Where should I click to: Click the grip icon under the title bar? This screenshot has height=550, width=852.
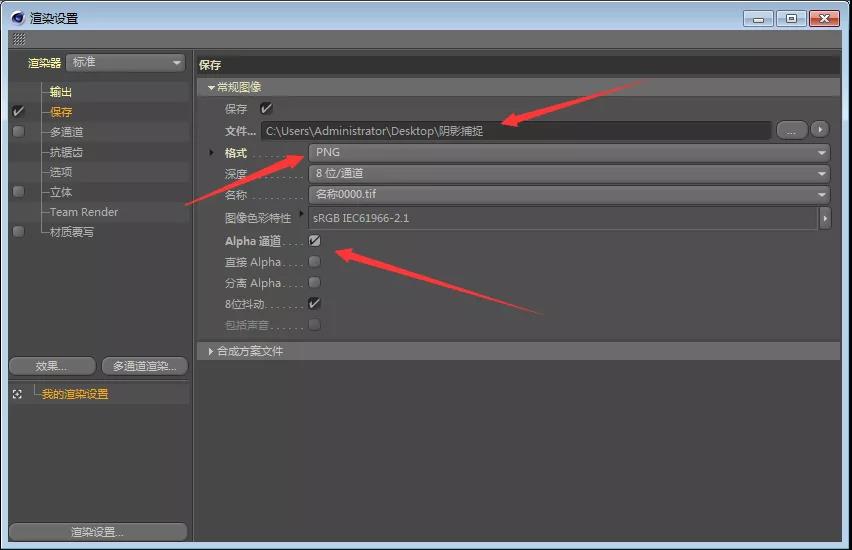click(19, 39)
